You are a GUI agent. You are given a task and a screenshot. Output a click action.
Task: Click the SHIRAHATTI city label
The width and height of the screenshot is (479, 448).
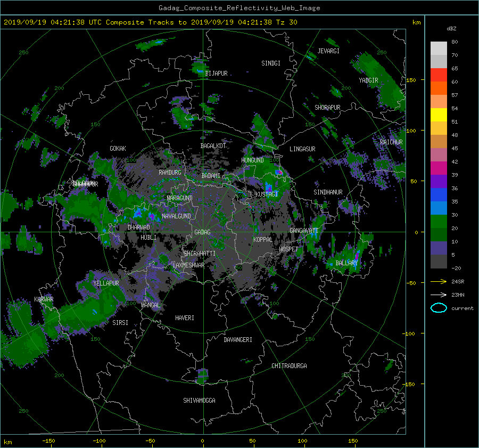click(x=200, y=254)
